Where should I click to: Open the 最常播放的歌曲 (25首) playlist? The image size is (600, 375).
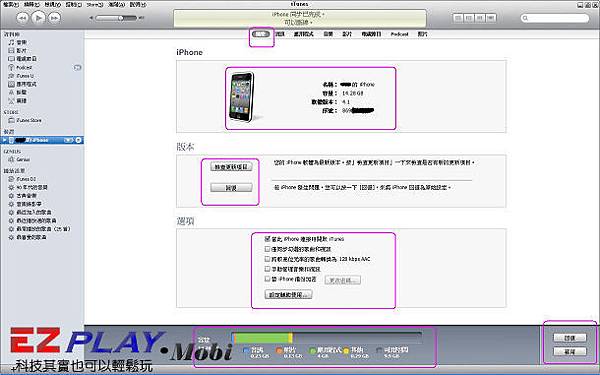pos(43,229)
